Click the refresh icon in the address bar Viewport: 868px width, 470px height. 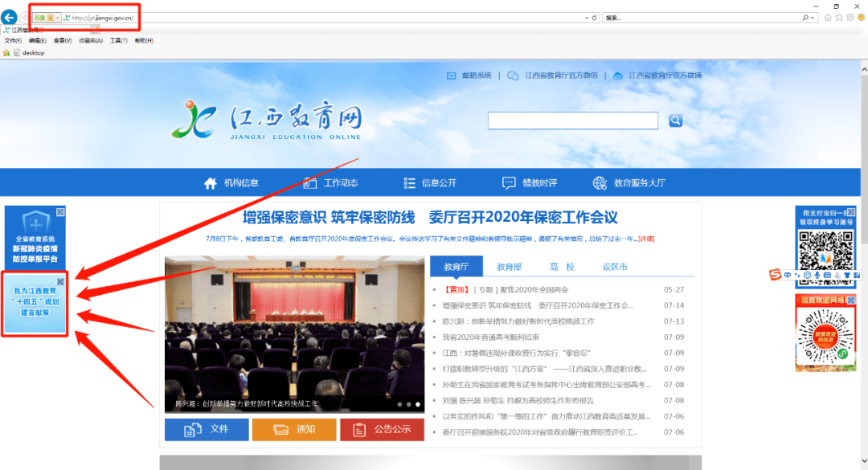(593, 16)
